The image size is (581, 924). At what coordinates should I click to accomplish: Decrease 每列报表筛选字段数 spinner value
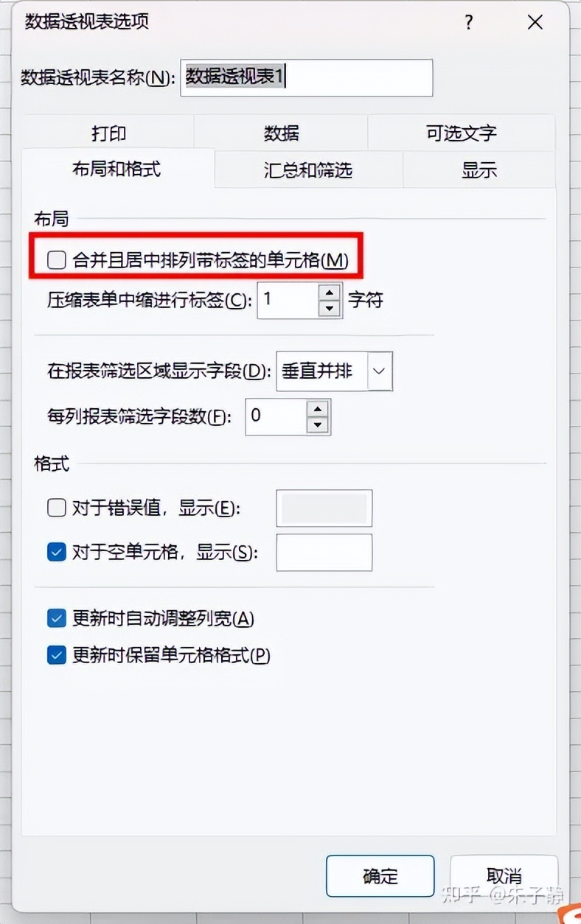coord(318,425)
